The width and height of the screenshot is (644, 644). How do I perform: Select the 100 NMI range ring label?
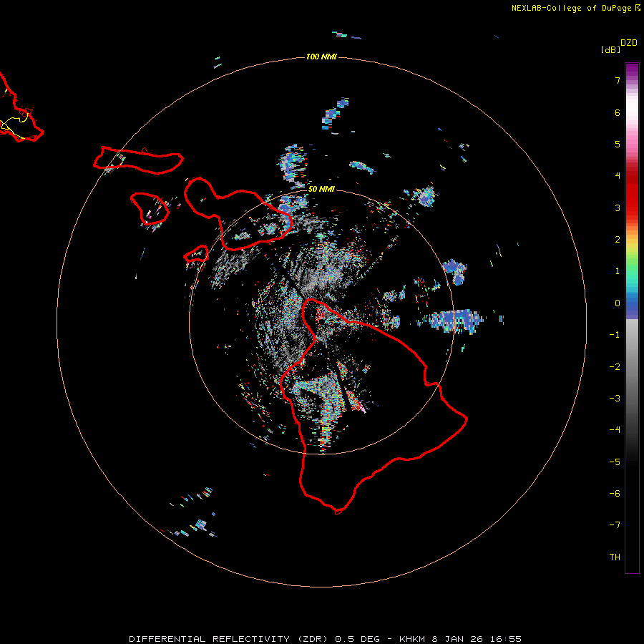(321, 57)
